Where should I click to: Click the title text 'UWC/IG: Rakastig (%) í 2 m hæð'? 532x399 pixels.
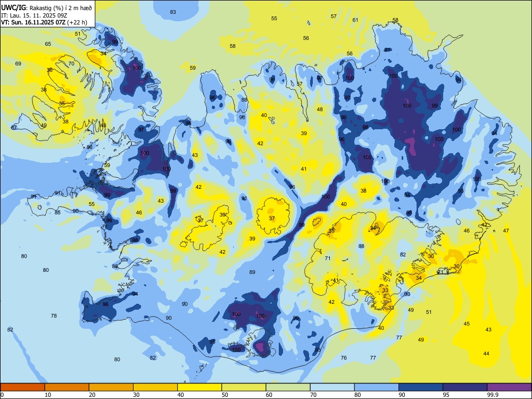46,8
